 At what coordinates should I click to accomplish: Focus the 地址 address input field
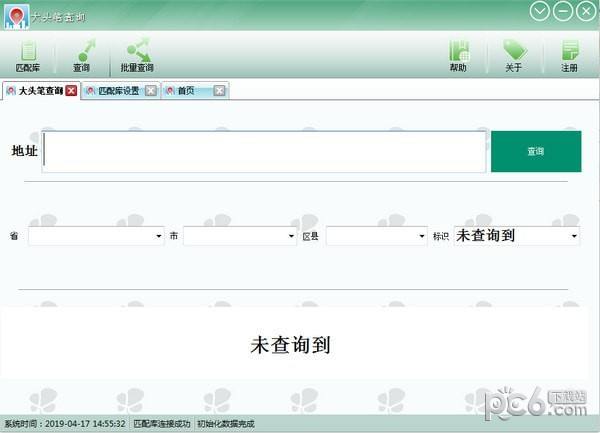coord(264,152)
